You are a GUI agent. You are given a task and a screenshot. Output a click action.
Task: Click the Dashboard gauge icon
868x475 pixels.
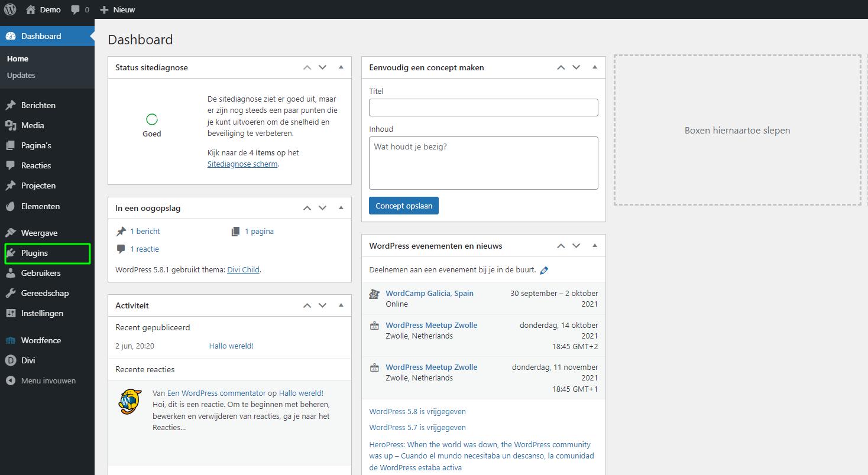point(11,36)
